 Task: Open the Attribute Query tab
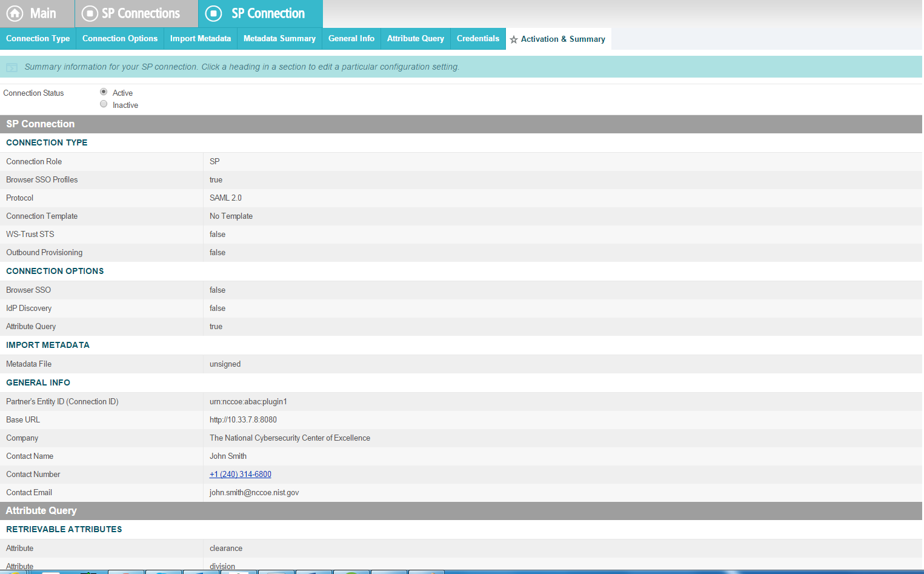(x=415, y=39)
